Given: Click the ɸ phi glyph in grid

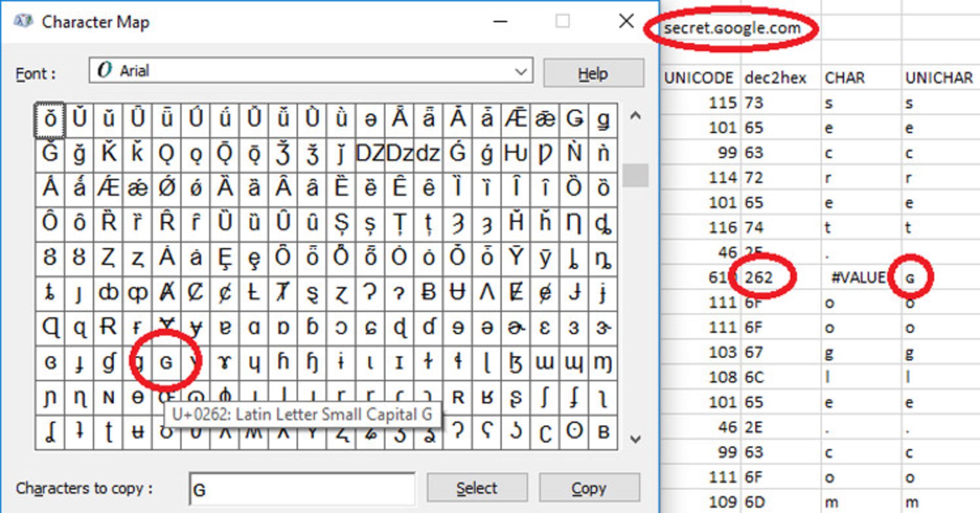Looking at the screenshot, I should tap(225, 397).
